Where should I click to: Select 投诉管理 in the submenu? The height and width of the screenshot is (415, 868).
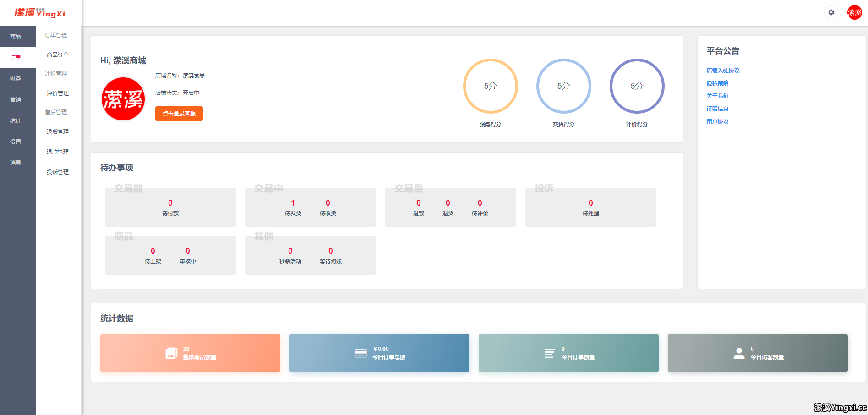[58, 172]
